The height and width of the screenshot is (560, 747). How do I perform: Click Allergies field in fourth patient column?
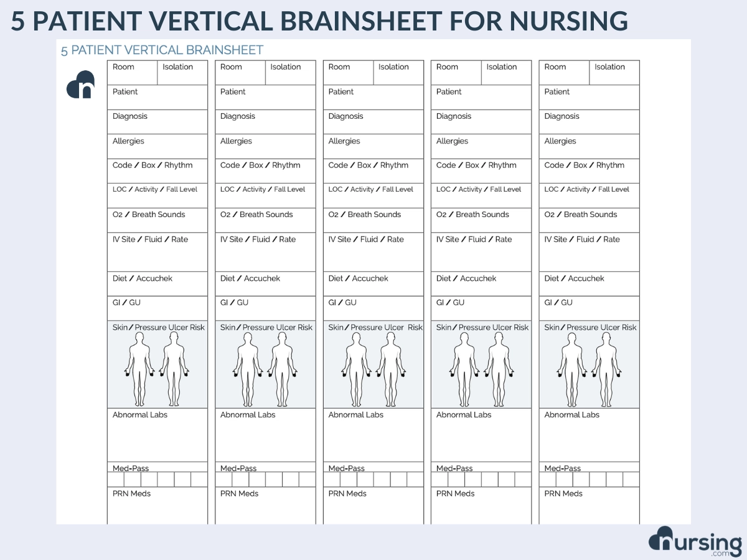click(481, 147)
